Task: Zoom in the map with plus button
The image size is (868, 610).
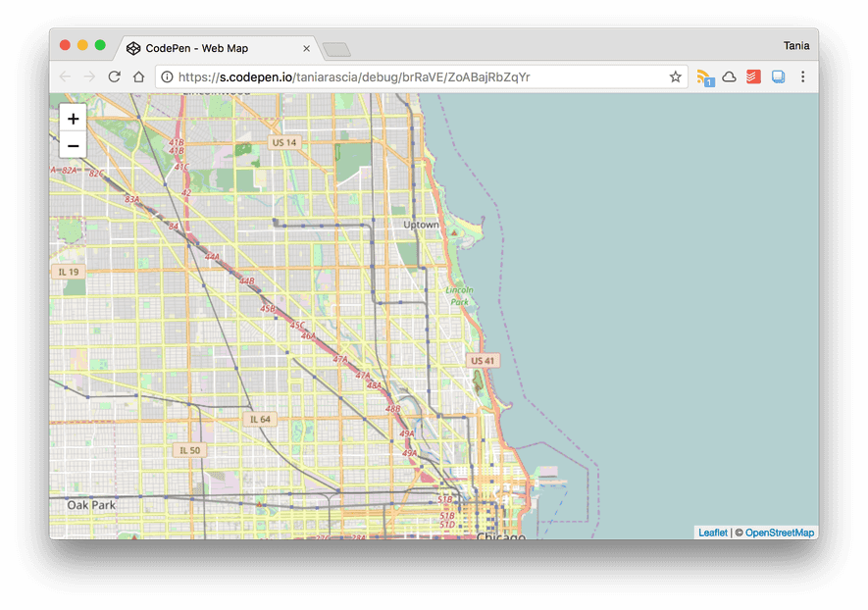Action: (74, 119)
